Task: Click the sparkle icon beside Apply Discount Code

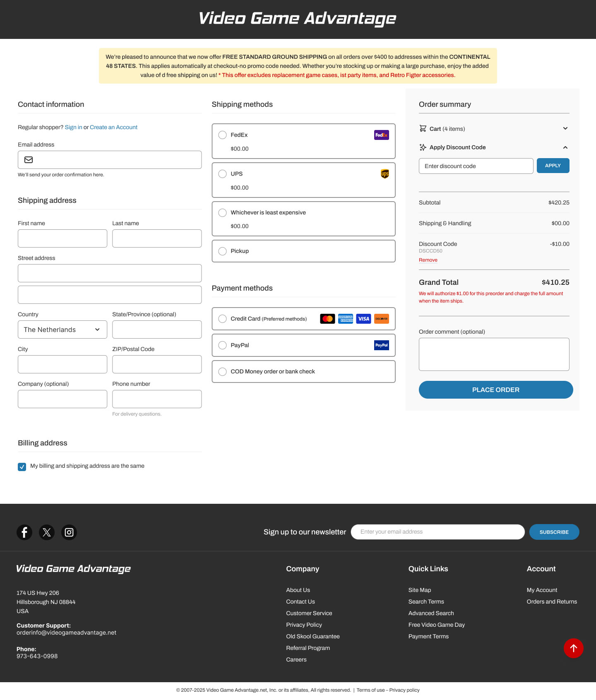Action: (x=423, y=147)
